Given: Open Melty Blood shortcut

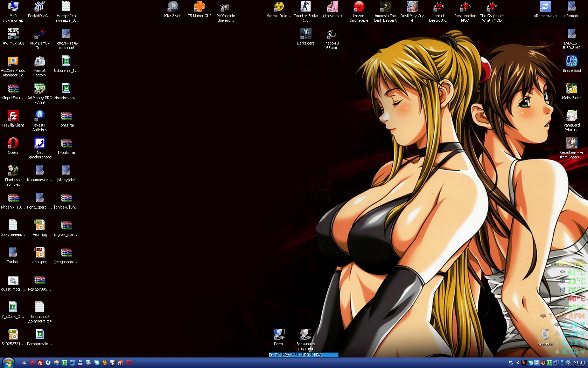Looking at the screenshot, I should click(572, 91).
